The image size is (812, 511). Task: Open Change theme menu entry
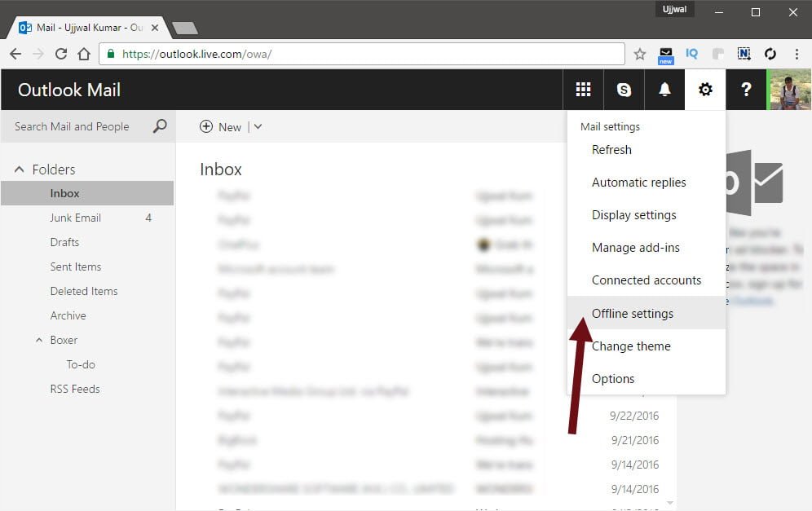point(631,346)
